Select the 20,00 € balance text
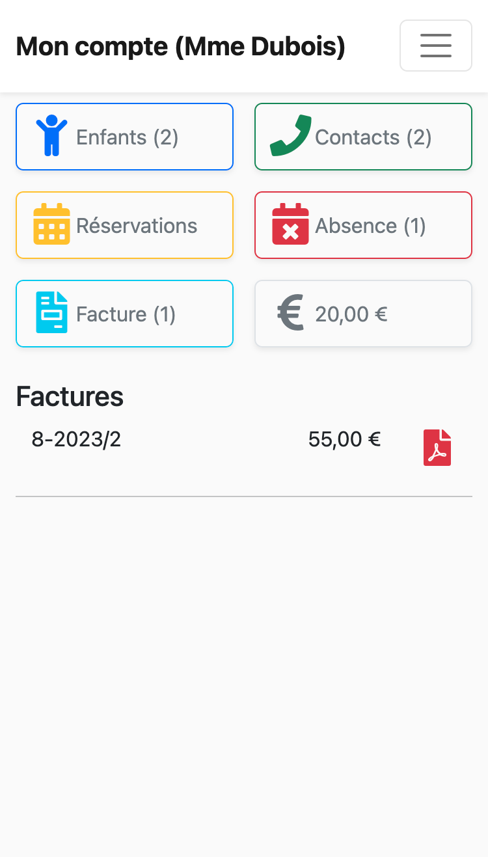Viewport: 488px width, 868px height. coord(351,314)
